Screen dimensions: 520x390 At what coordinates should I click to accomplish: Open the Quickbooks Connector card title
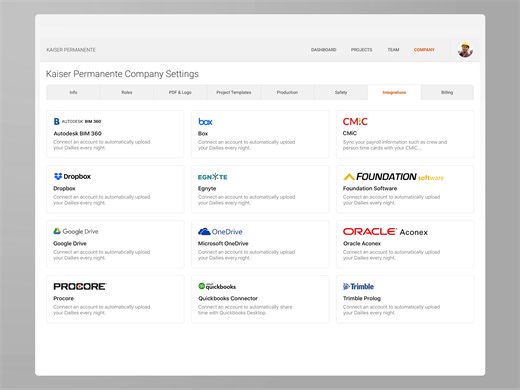point(228,298)
